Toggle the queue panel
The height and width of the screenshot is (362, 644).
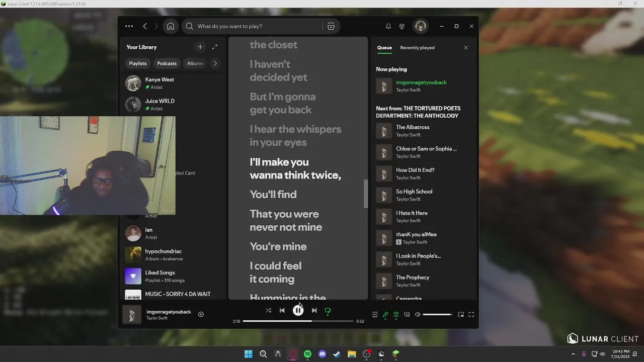click(x=396, y=314)
